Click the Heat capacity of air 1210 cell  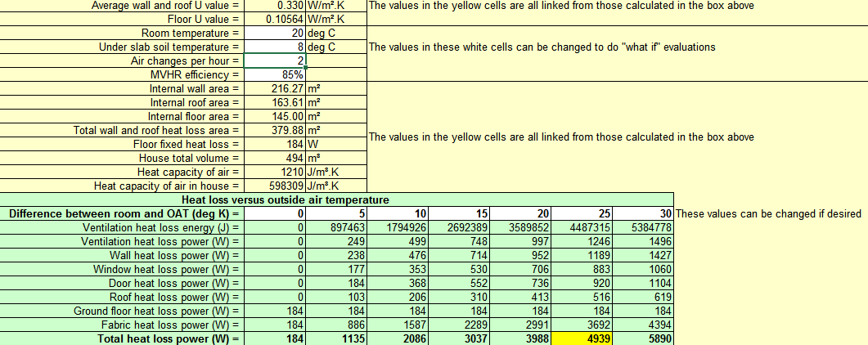coord(275,172)
